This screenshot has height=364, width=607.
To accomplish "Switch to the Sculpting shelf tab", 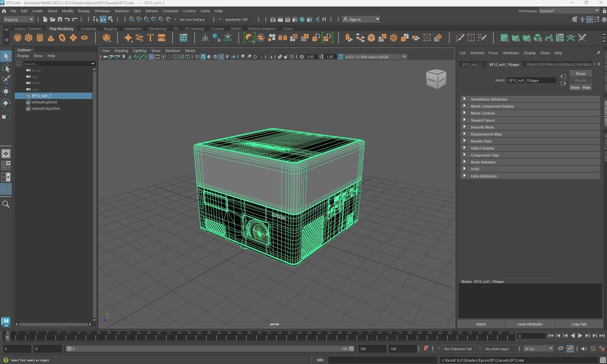I will click(x=88, y=29).
